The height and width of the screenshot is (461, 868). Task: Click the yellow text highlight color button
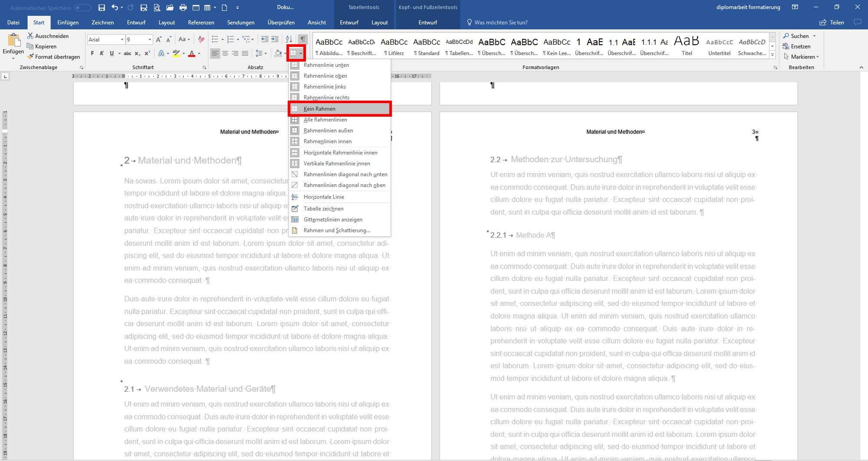(176, 53)
